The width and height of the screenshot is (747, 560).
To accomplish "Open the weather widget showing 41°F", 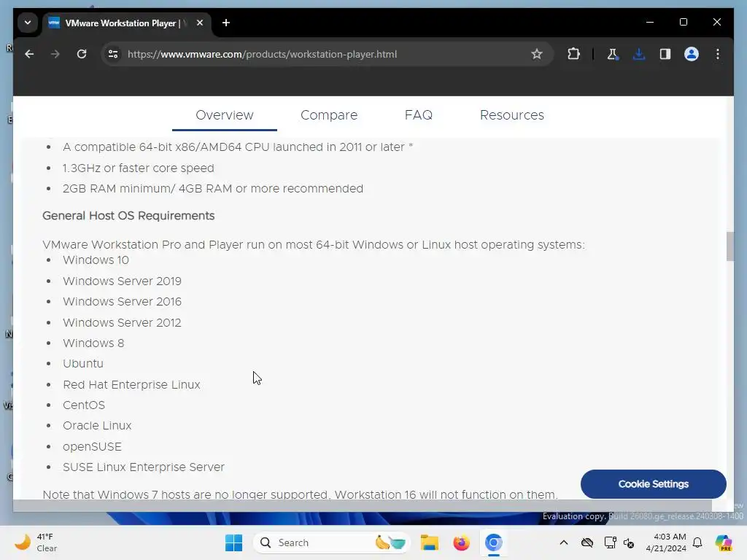I will click(x=36, y=542).
